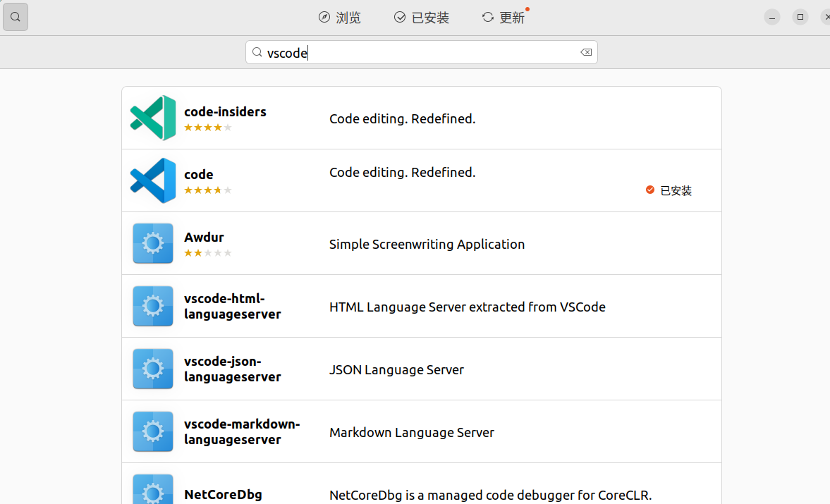Click HTML Language Server extracted from VSCode

tap(468, 307)
